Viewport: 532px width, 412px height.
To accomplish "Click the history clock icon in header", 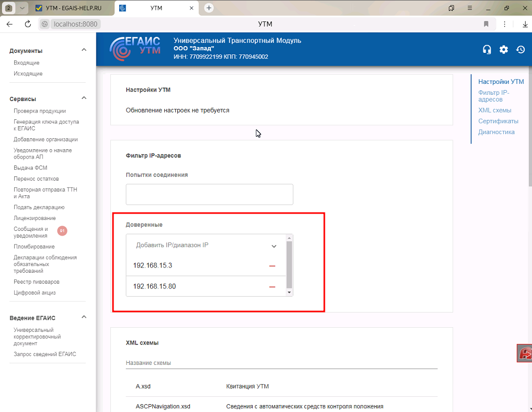I will click(x=520, y=50).
